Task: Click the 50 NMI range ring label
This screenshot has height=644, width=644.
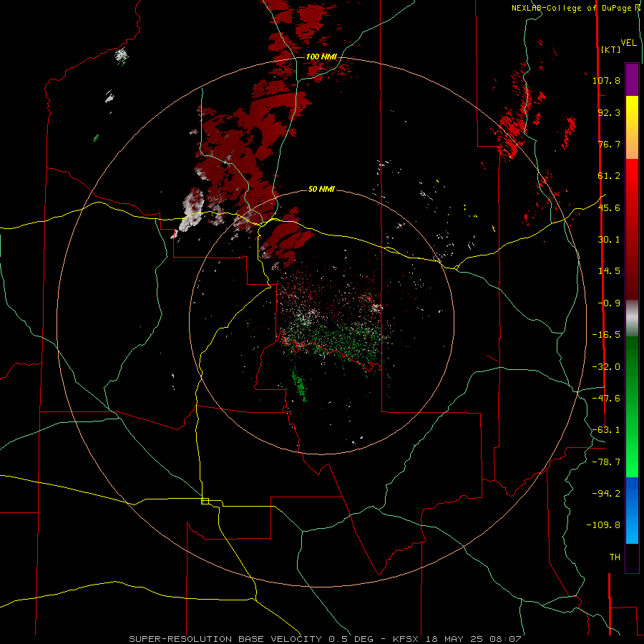Action: (321, 189)
